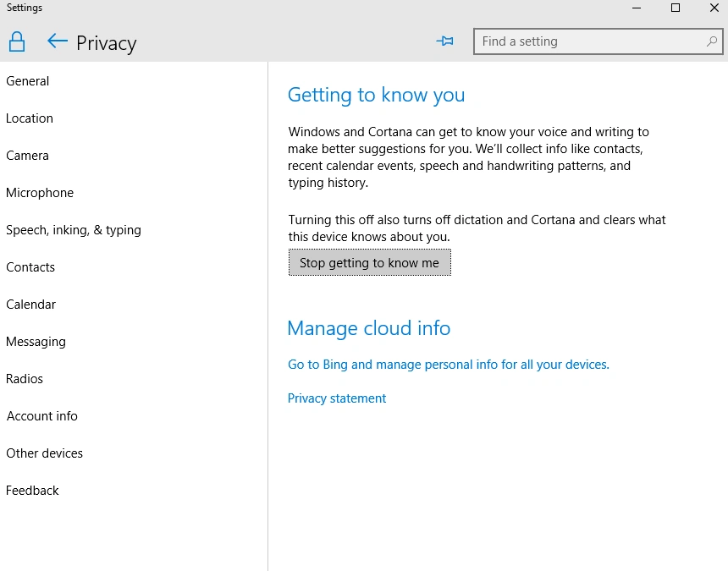Click the pin icon beside search box
The width and height of the screenshot is (728, 571).
pos(444,41)
